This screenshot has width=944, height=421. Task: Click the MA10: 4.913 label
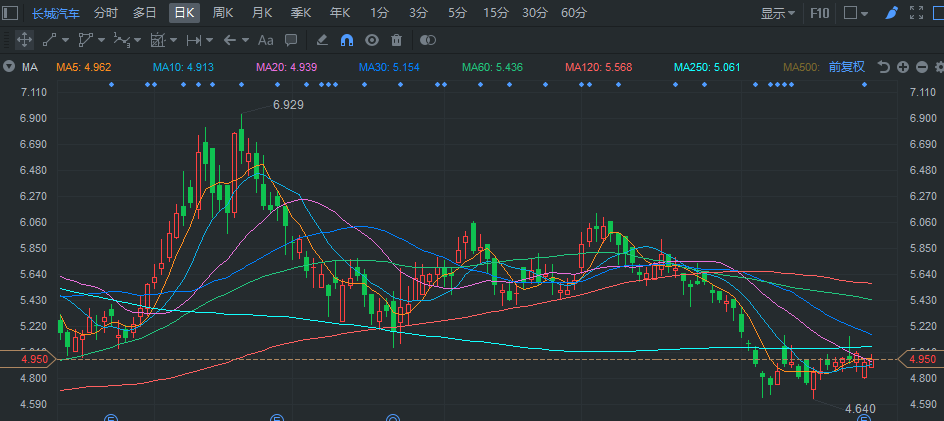point(183,67)
